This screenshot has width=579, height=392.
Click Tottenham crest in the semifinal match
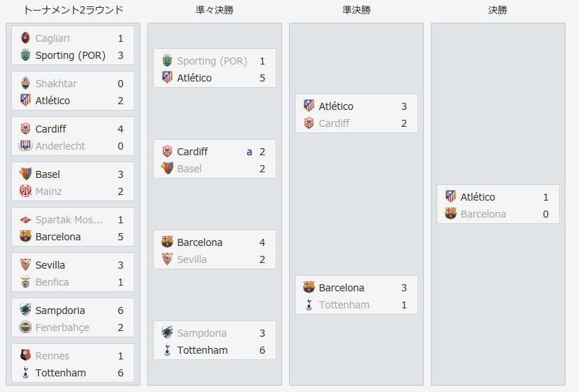(x=309, y=305)
